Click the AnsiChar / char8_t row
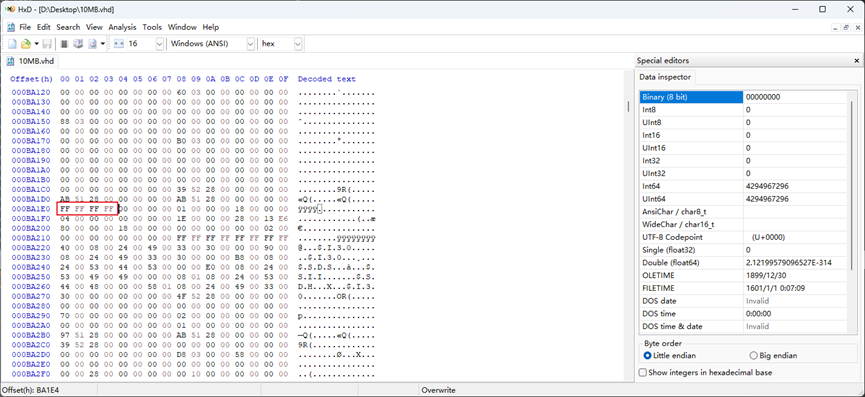The width and height of the screenshot is (865, 397). 743,212
